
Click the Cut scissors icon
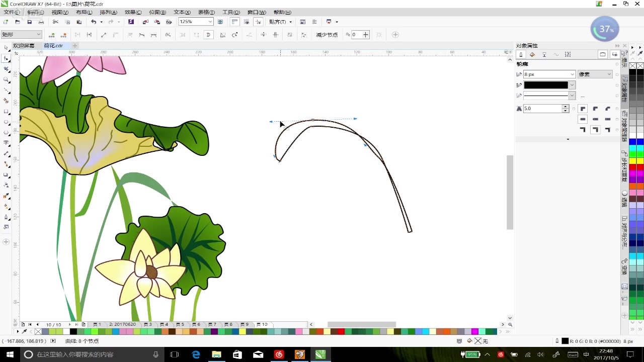55,22
